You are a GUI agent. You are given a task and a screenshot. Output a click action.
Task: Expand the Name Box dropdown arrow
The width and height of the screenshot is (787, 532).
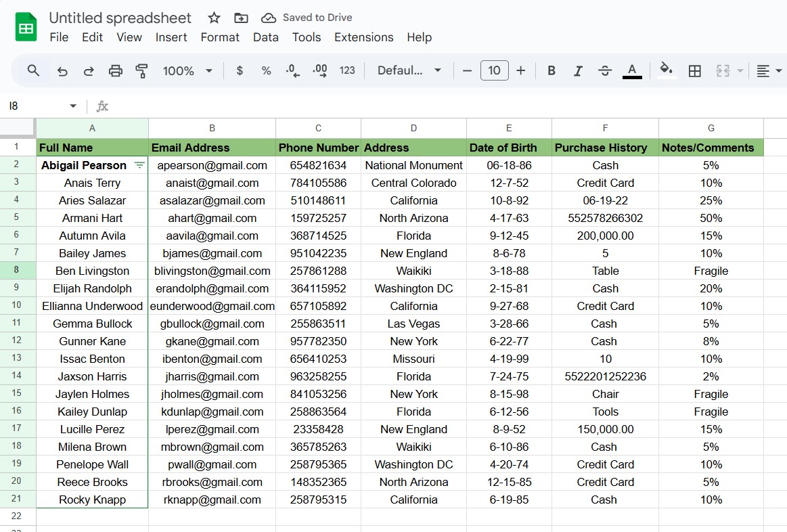[x=73, y=106]
